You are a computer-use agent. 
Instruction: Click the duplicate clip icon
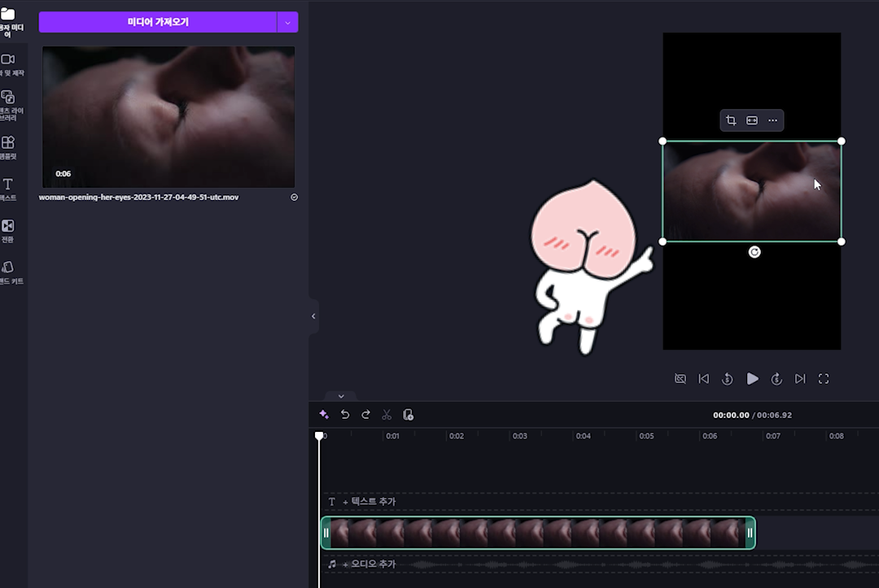pyautogui.click(x=408, y=415)
